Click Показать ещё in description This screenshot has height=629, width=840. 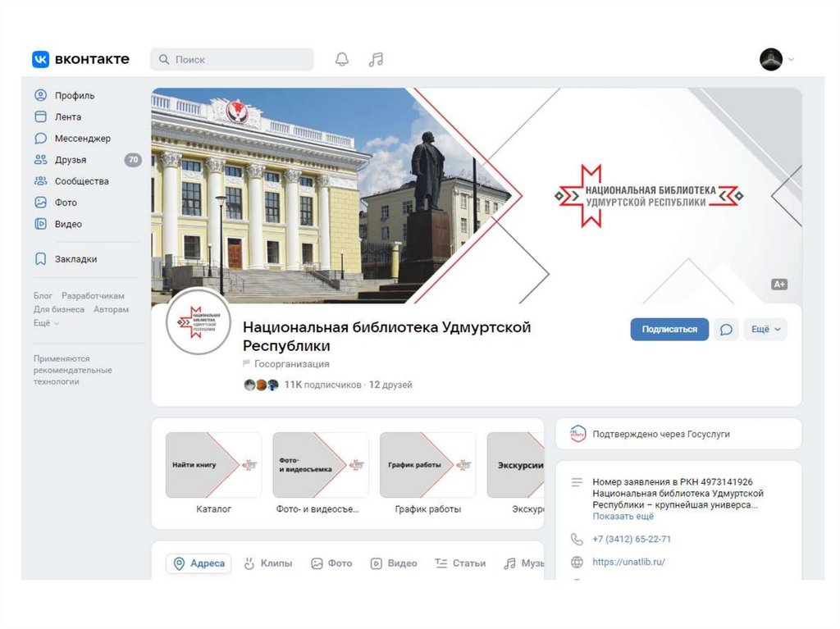[623, 517]
